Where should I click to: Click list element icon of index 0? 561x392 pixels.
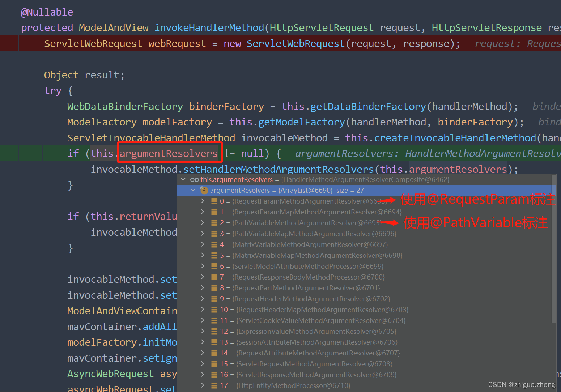point(214,201)
